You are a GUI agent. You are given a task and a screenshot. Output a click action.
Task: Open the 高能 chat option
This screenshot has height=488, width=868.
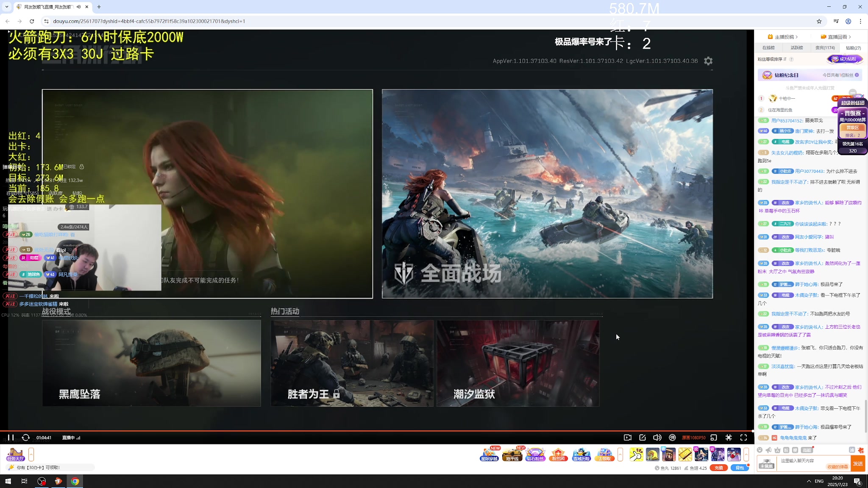click(x=807, y=450)
